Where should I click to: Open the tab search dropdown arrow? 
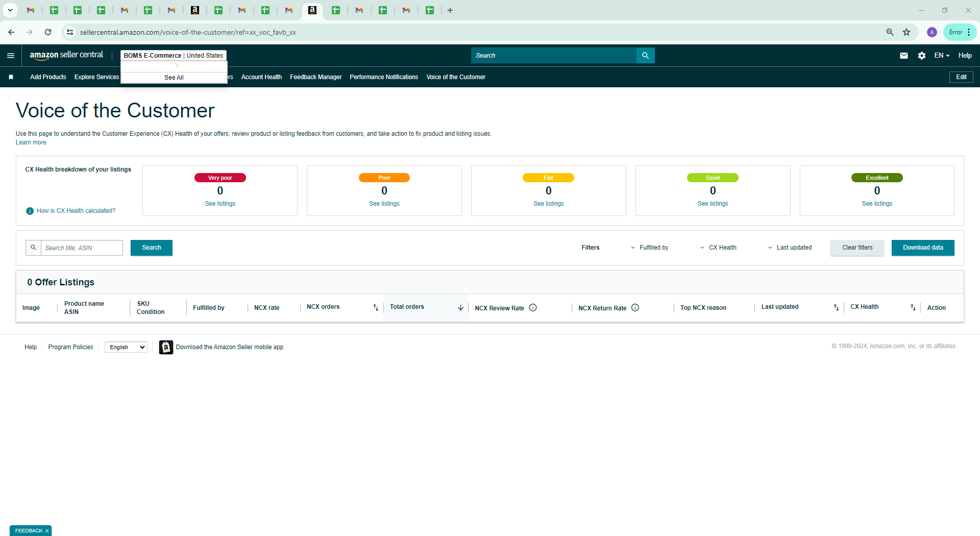coord(10,10)
